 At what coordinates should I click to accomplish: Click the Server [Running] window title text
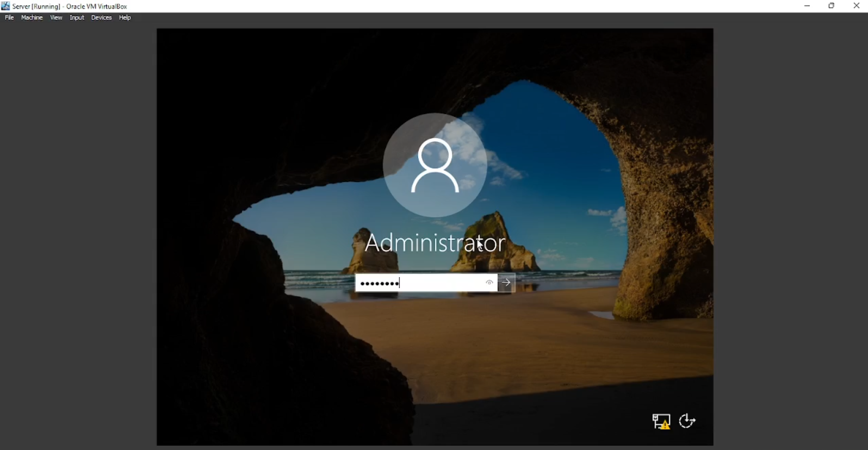click(70, 7)
